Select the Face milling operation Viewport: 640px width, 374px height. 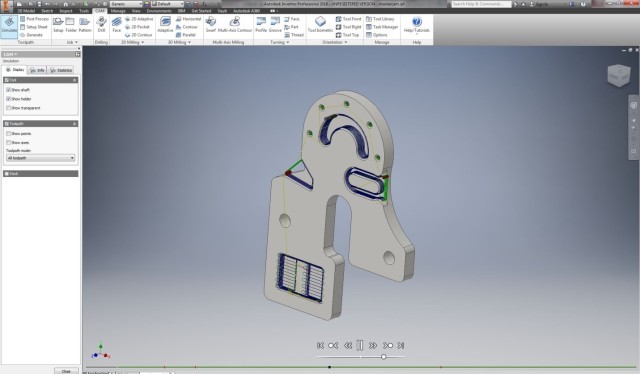pos(116,24)
